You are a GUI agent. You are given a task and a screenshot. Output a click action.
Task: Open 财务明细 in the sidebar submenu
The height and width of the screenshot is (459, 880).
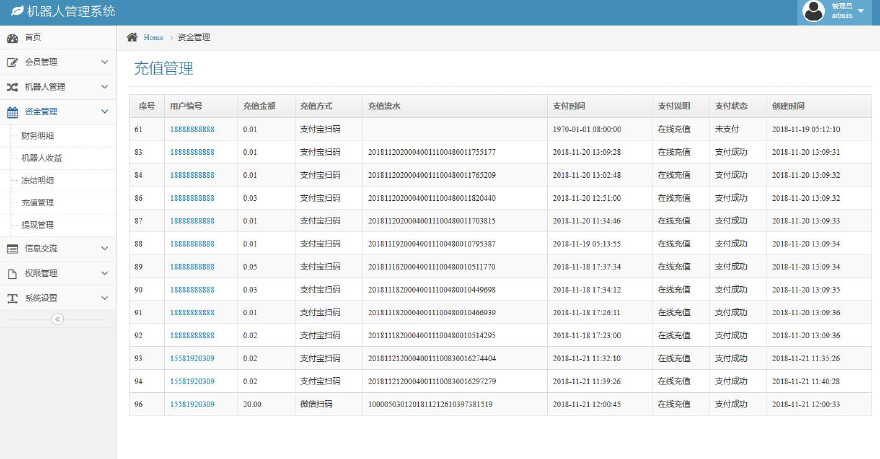click(38, 135)
